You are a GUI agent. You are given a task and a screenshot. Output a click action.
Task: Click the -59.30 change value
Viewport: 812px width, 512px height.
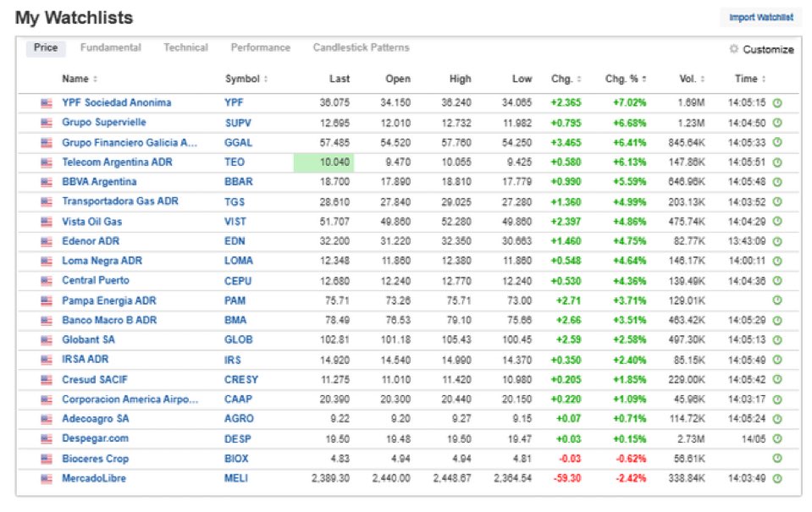pos(567,478)
